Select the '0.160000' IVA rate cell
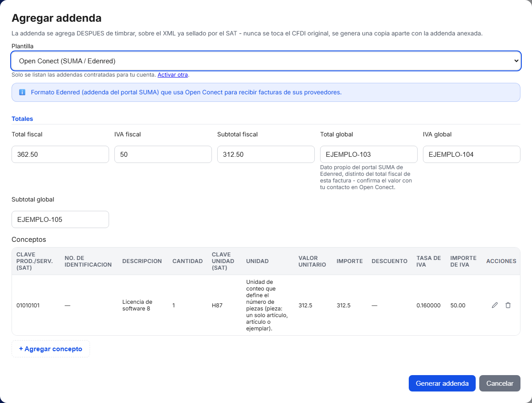The width and height of the screenshot is (532, 403). [x=428, y=305]
